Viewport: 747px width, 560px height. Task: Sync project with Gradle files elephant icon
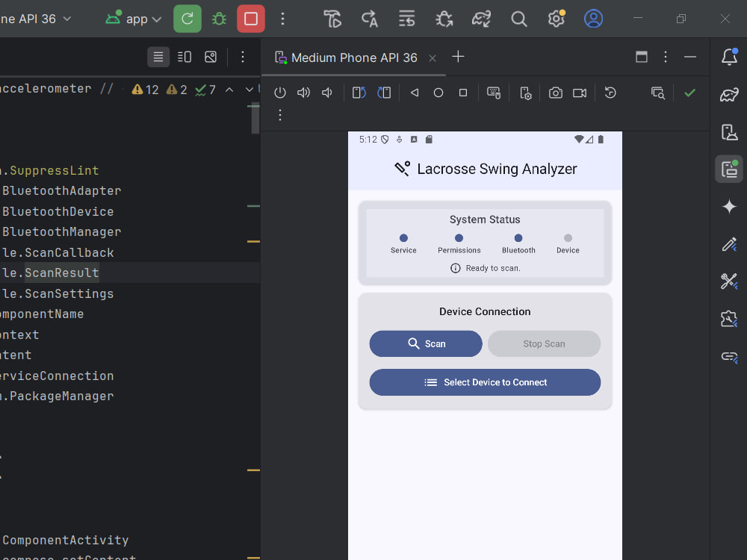coord(481,19)
